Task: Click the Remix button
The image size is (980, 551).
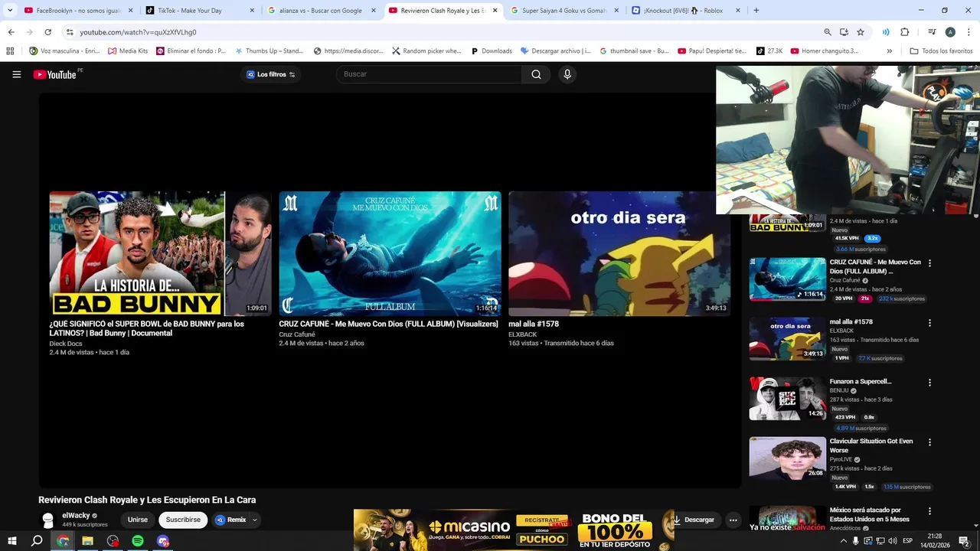Action: tap(230, 520)
